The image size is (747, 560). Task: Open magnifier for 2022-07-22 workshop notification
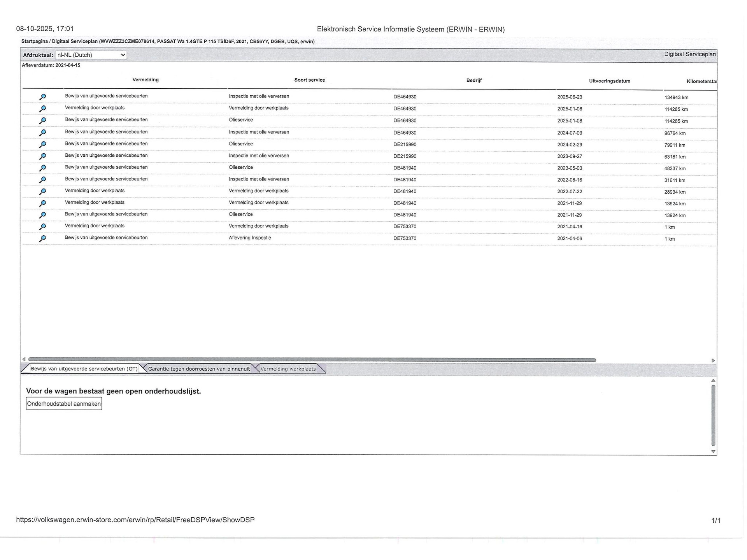[43, 191]
